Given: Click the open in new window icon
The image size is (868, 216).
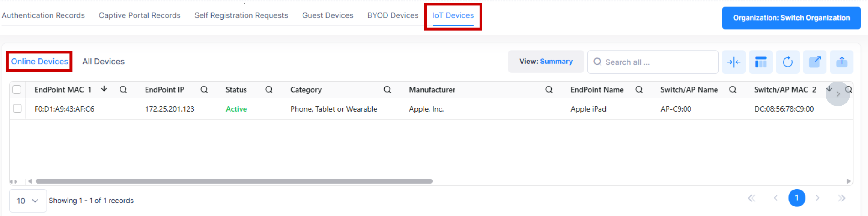Looking at the screenshot, I should [x=815, y=62].
